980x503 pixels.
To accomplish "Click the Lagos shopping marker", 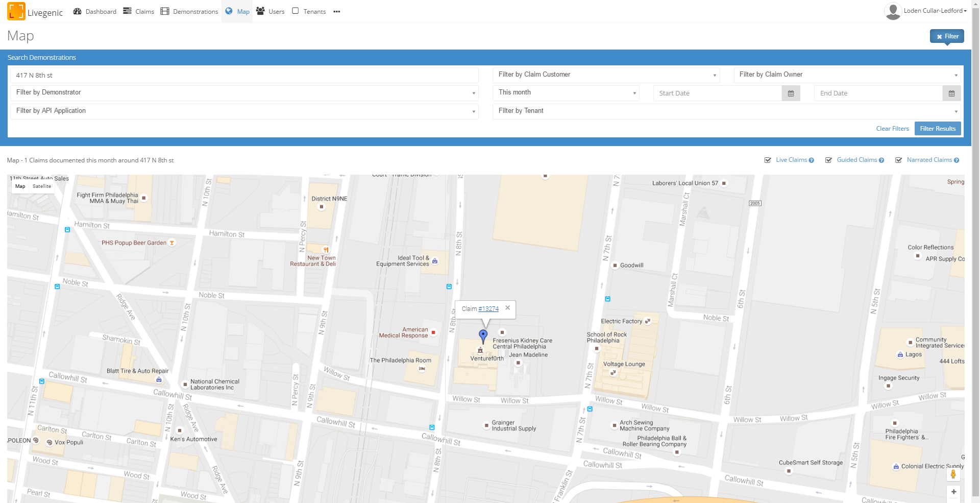I will (x=900, y=355).
